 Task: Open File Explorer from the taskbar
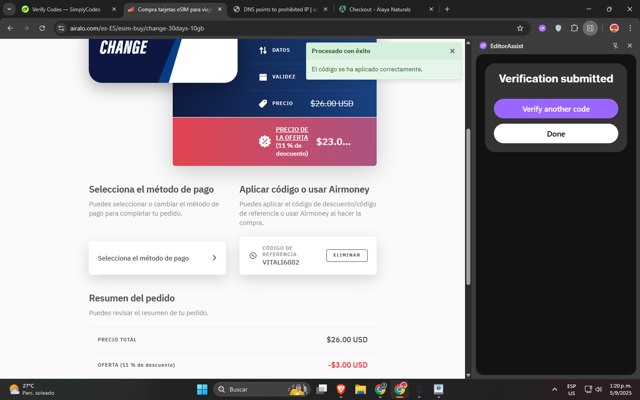(x=360, y=389)
